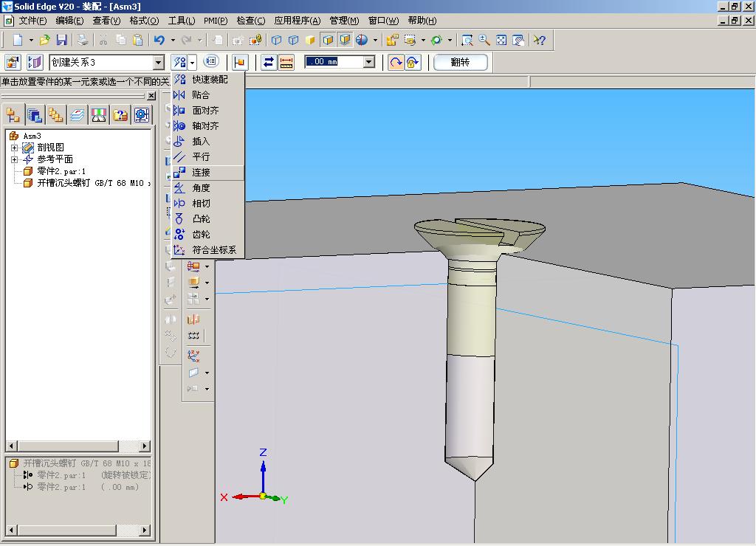The height and width of the screenshot is (546, 756).
Task: Click the 翻转 (Flip) button
Action: point(460,63)
